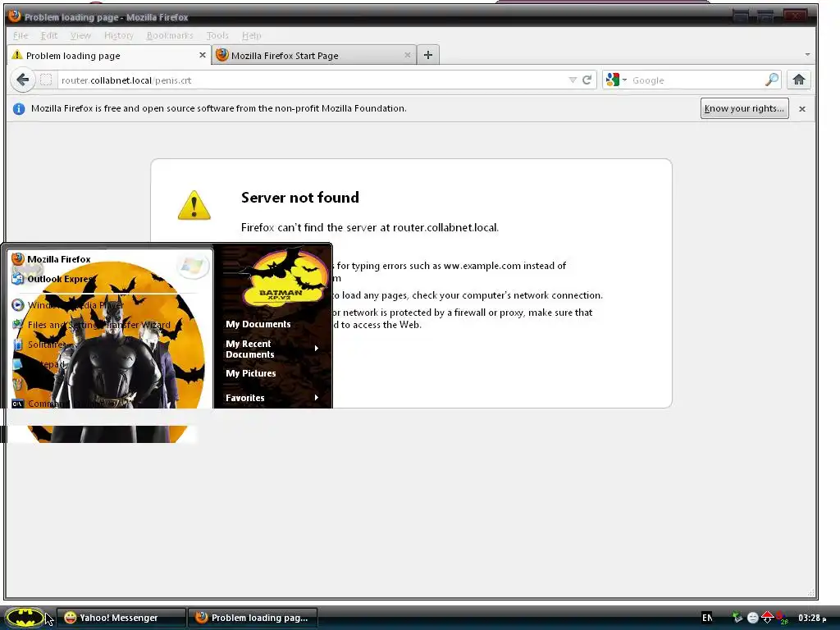Click the red arrow tray icon

click(767, 617)
